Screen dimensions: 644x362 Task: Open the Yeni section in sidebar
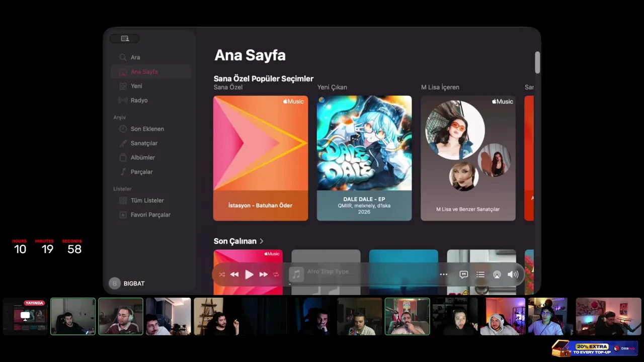point(151,86)
